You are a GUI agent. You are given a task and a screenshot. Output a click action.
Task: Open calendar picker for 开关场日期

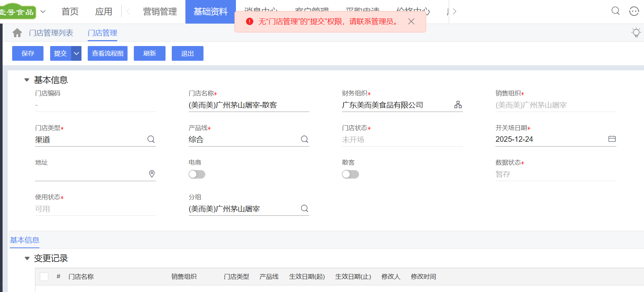click(x=612, y=139)
